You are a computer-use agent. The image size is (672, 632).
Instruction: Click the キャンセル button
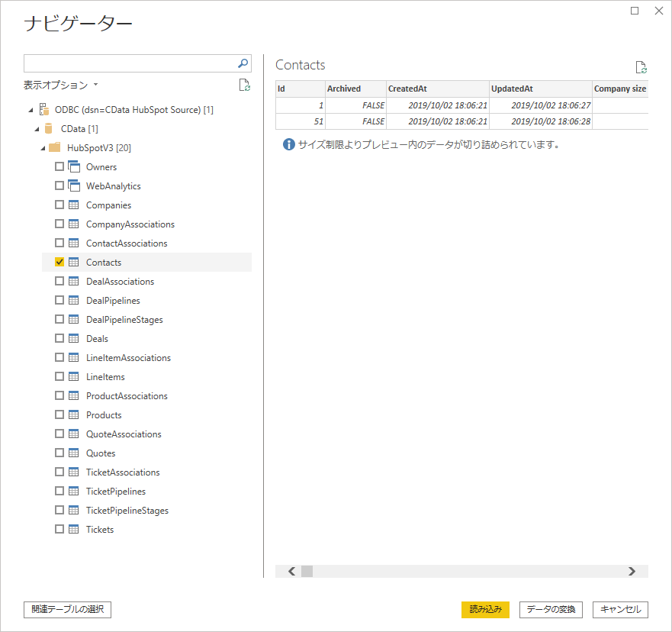pos(620,609)
